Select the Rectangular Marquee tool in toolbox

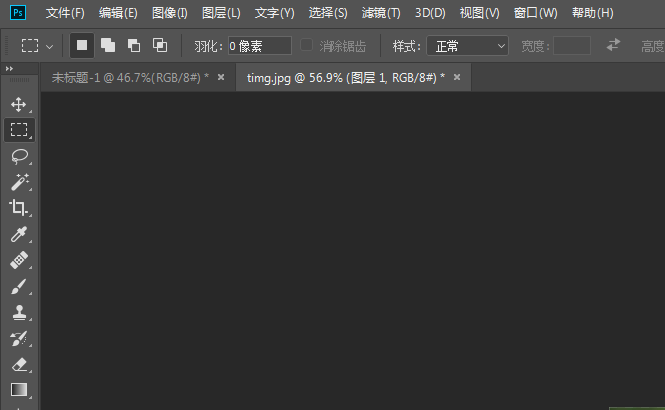tap(19, 130)
